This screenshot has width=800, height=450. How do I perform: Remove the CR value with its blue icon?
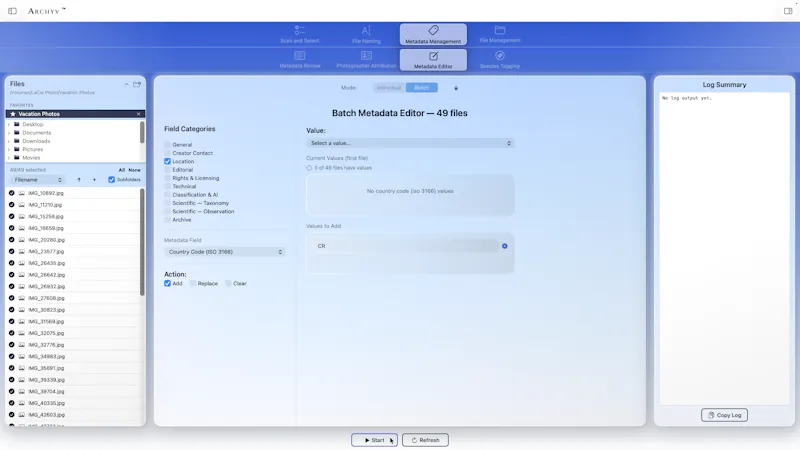click(505, 246)
